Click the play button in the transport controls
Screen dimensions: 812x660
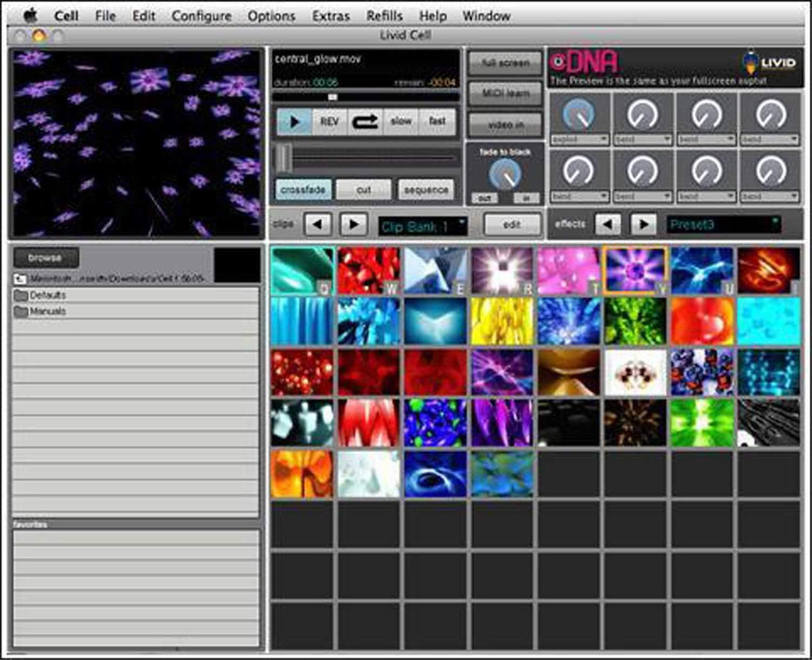click(x=294, y=122)
